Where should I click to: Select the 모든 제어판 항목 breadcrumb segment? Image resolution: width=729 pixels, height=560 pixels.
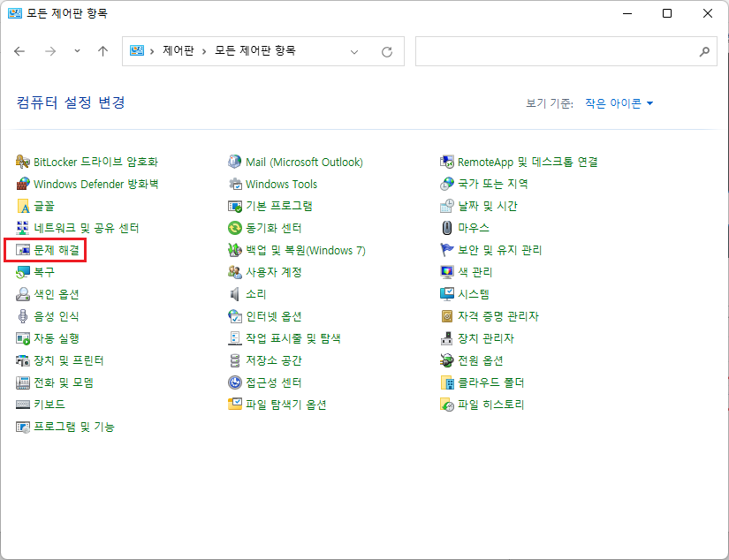(254, 51)
